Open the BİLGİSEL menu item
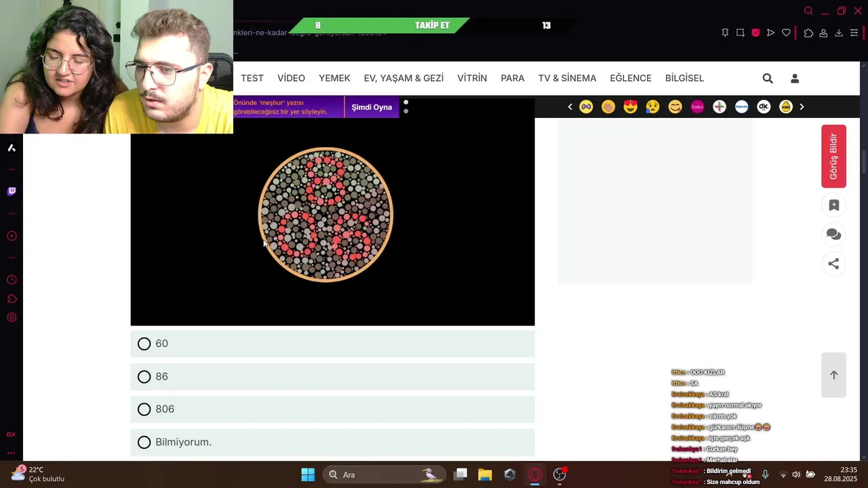Image resolution: width=868 pixels, height=488 pixels. [684, 78]
